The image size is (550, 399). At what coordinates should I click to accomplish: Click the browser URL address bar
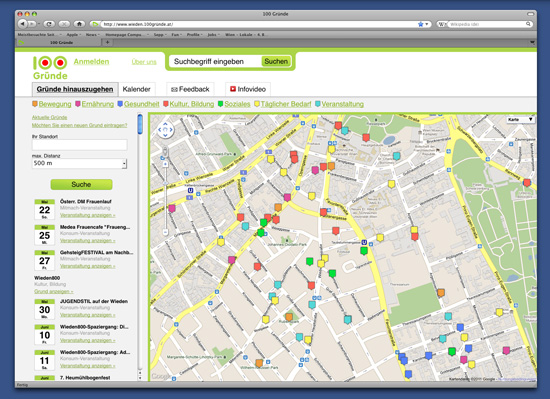pos(260,24)
